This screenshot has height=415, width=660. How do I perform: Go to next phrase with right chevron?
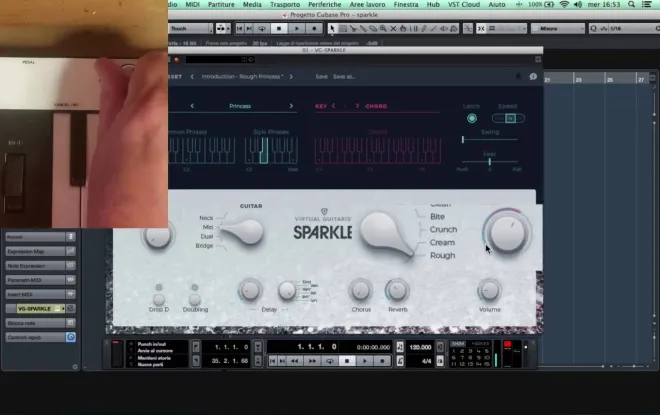pos(292,105)
